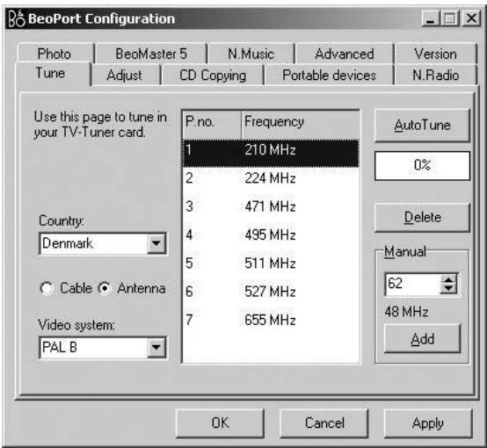Close the BeoPort Configuration window
Screen dimensions: 487x448
tap(471, 18)
